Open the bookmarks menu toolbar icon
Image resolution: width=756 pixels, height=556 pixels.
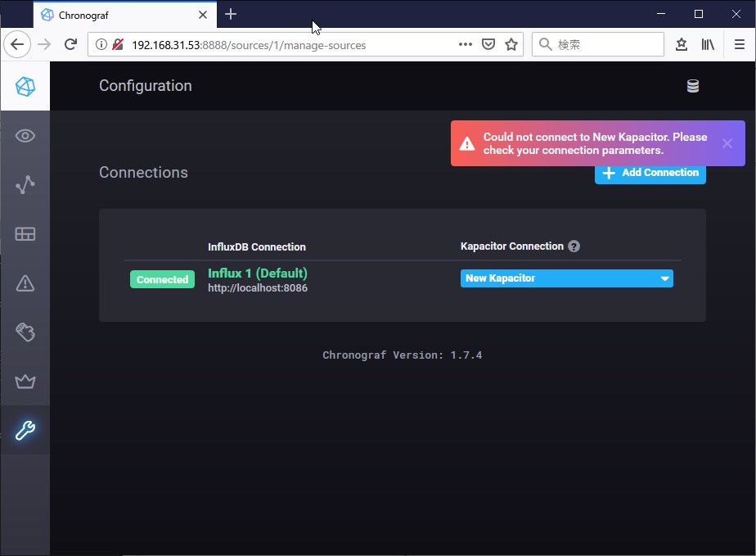pyautogui.click(x=682, y=44)
